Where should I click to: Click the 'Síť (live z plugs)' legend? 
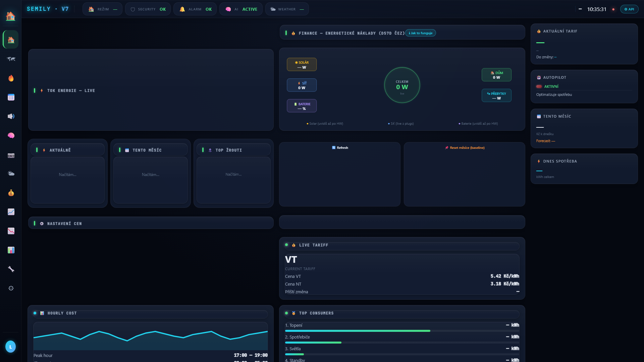pyautogui.click(x=401, y=124)
